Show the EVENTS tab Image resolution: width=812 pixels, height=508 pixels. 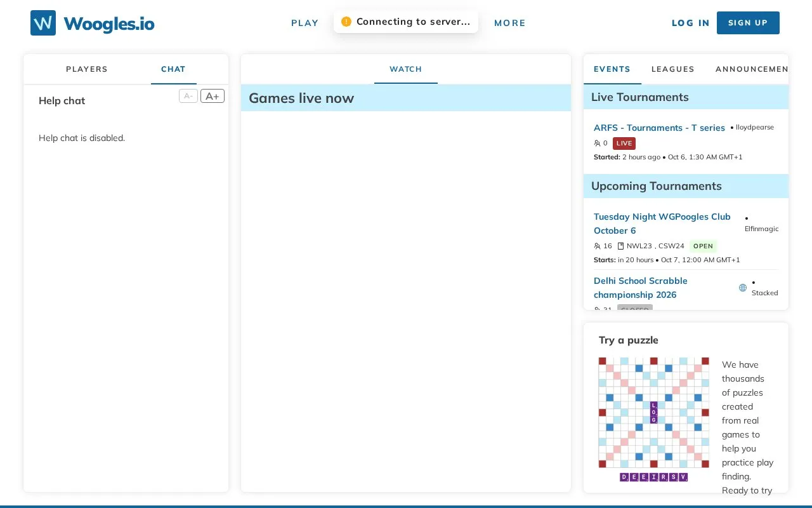pos(612,69)
